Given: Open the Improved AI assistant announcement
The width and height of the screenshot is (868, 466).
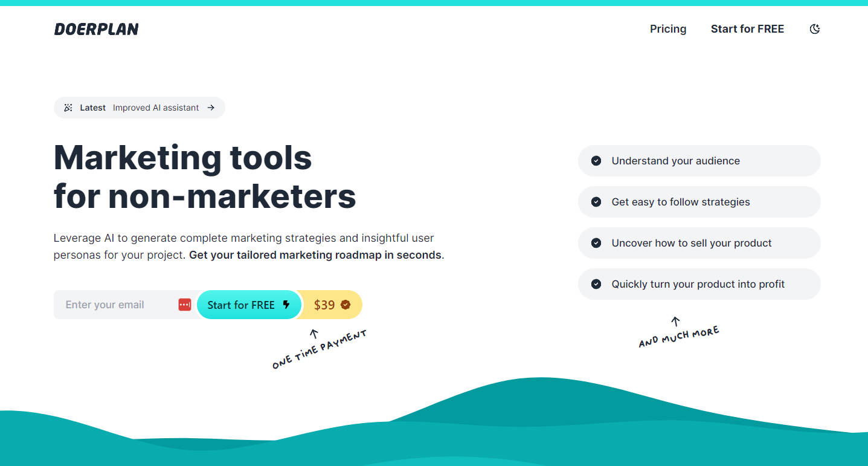Looking at the screenshot, I should tap(156, 108).
